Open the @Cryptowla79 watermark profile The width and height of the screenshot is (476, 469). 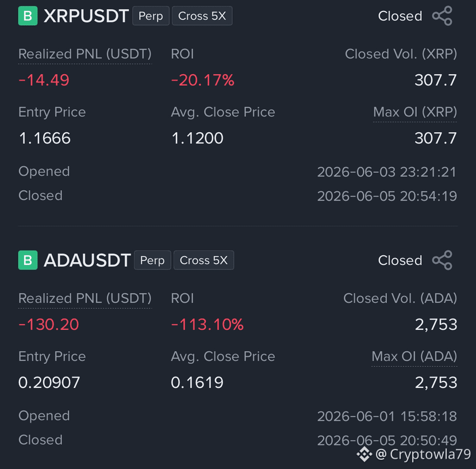(x=423, y=455)
